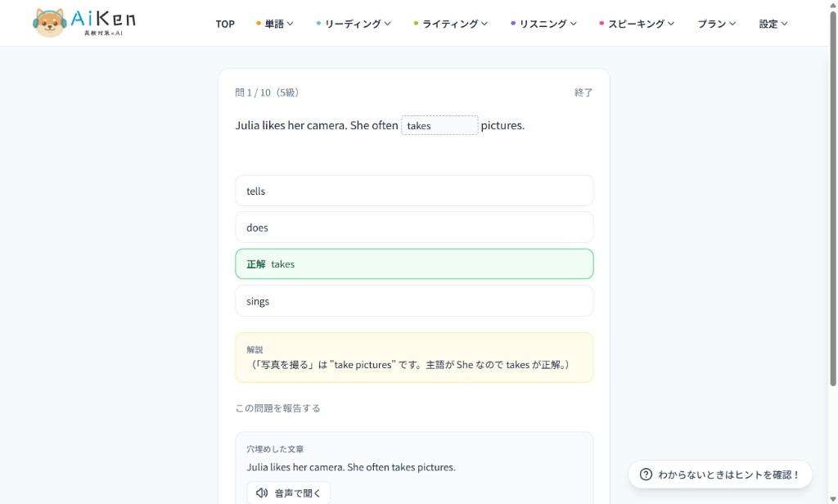Screen dimensions: 838x504
Task: Click the explanation text about take pictures
Action: click(410, 365)
